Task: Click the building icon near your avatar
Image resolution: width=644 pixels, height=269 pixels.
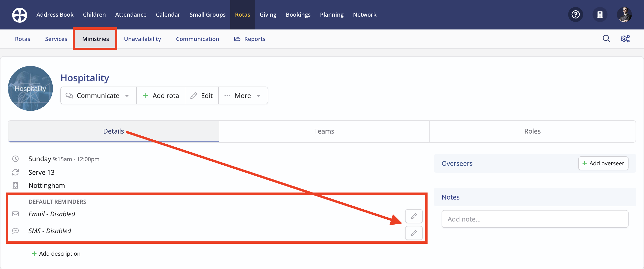Action: point(600,15)
